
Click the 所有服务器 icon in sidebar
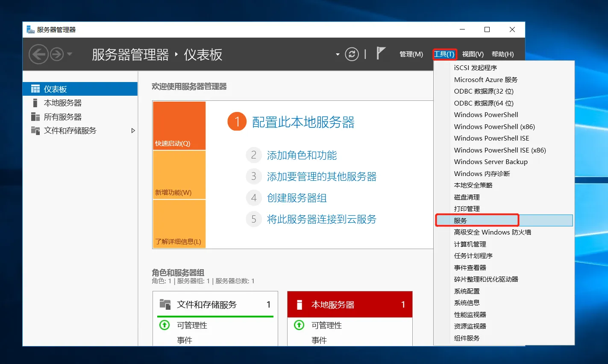(x=35, y=117)
